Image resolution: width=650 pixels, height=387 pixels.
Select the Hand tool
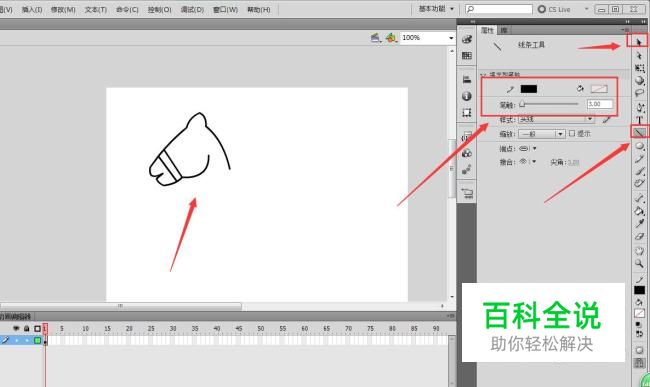tap(640, 251)
